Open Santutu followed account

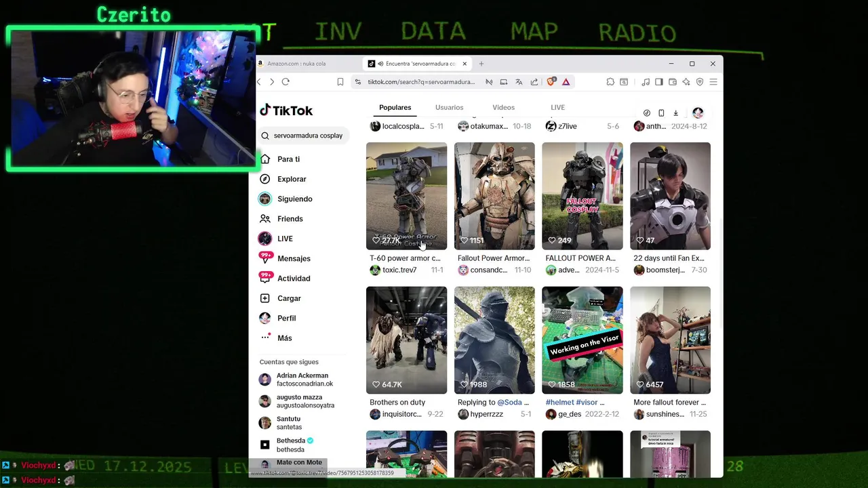point(281,423)
